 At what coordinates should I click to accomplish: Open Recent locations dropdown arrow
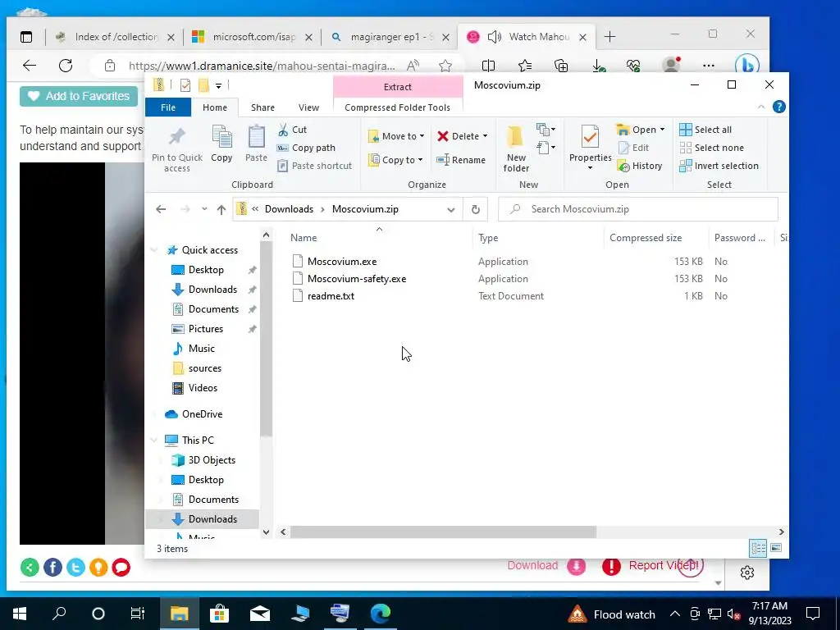204,209
